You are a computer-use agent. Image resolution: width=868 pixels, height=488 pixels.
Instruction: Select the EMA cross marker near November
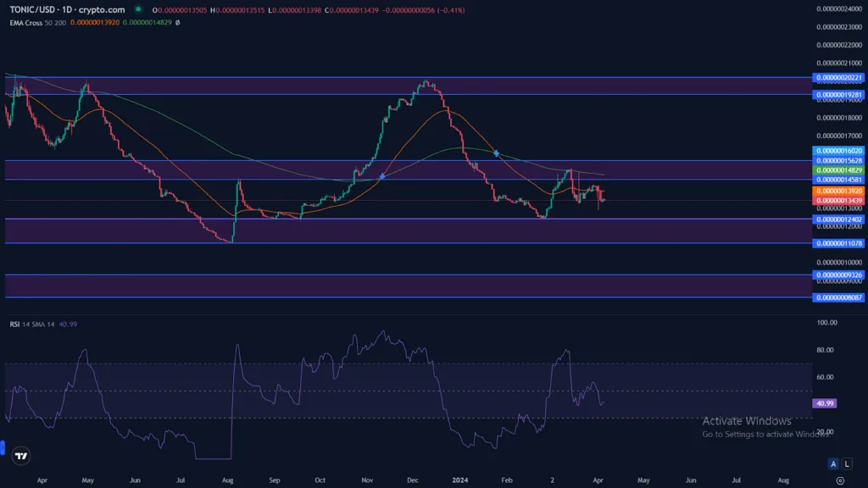click(382, 176)
